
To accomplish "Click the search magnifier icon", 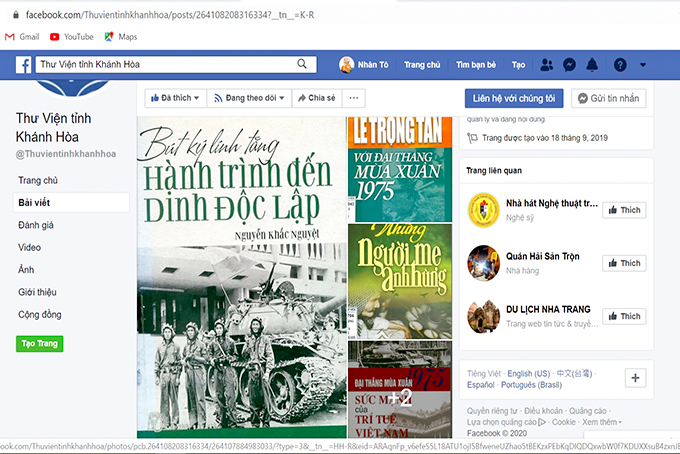I will pos(302,65).
